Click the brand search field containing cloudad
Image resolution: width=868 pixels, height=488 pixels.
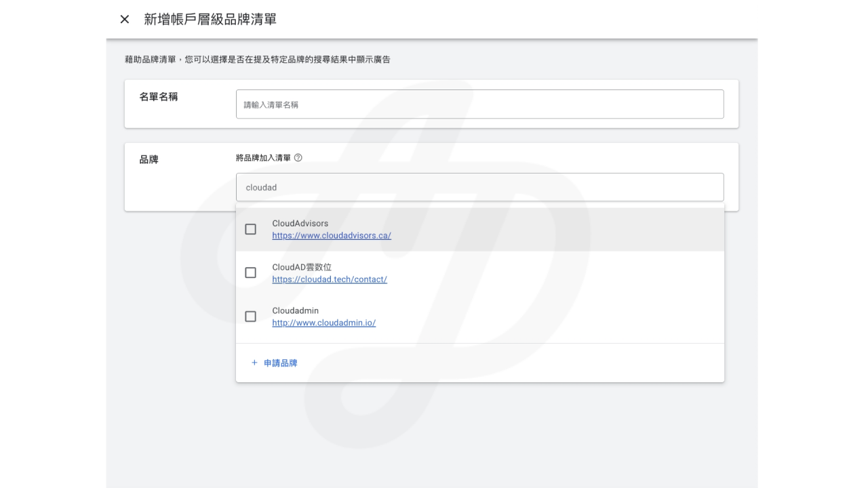[479, 187]
